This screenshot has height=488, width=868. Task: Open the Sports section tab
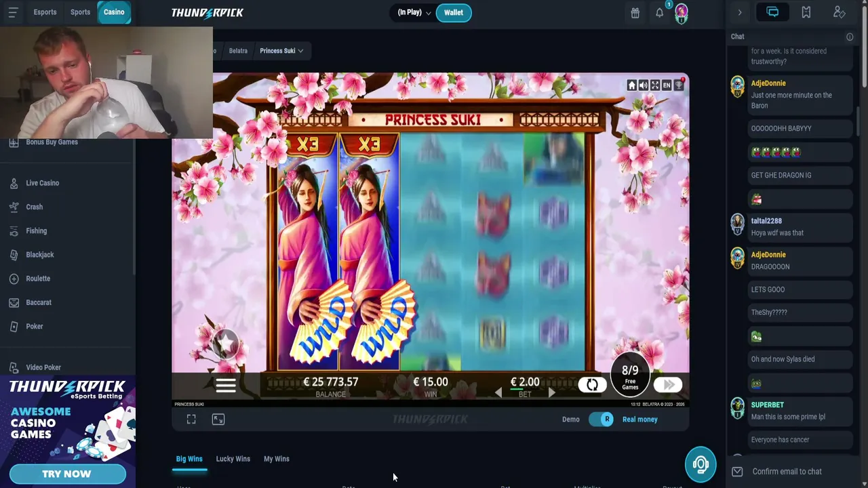pyautogui.click(x=80, y=12)
